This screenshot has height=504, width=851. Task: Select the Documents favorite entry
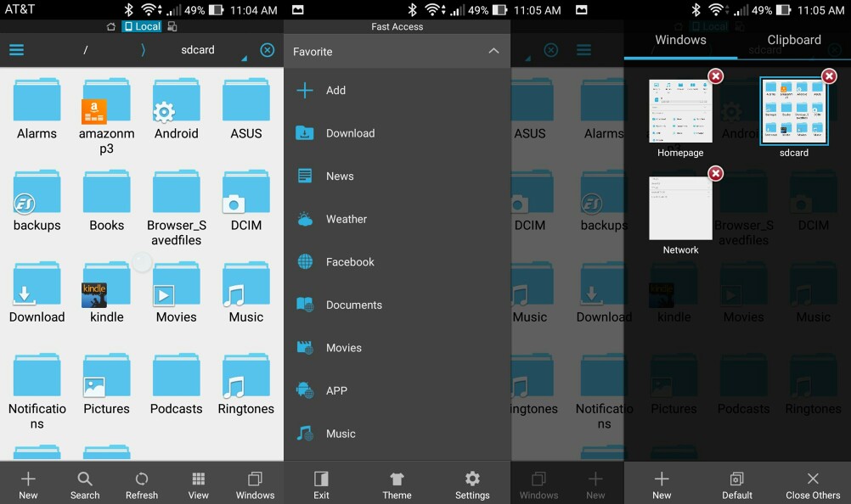[x=353, y=305]
